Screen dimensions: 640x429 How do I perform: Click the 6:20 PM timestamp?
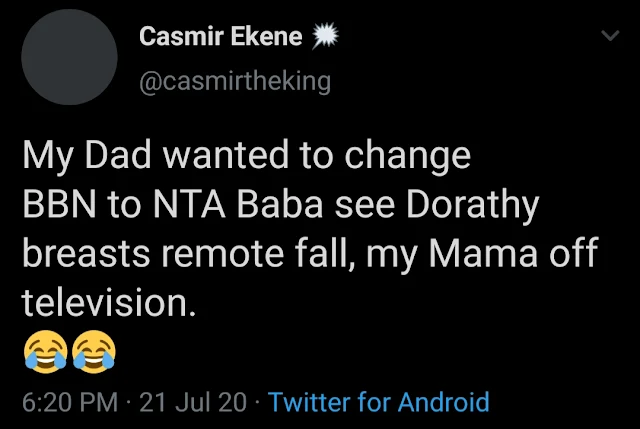point(70,402)
